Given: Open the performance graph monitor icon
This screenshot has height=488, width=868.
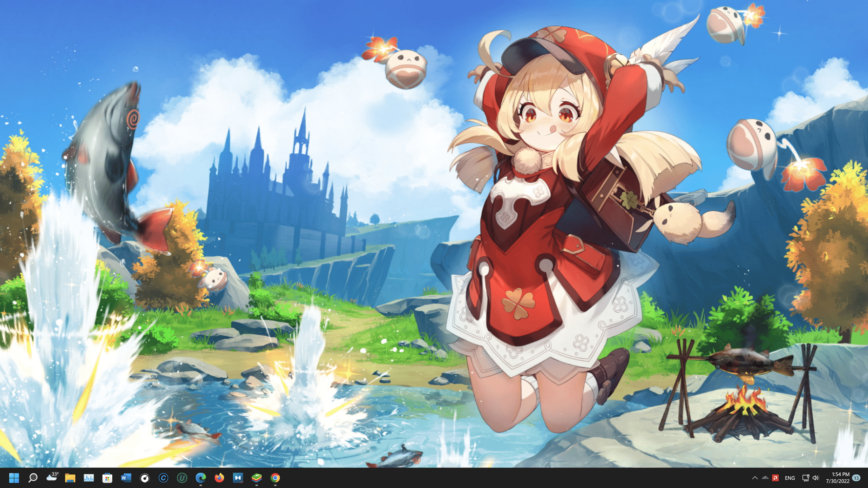Looking at the screenshot, I should click(x=88, y=478).
